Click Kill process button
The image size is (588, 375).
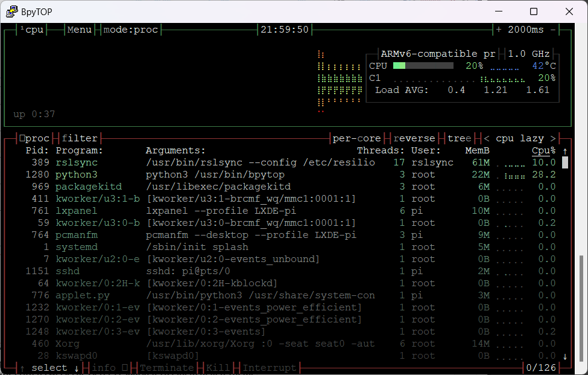click(218, 368)
